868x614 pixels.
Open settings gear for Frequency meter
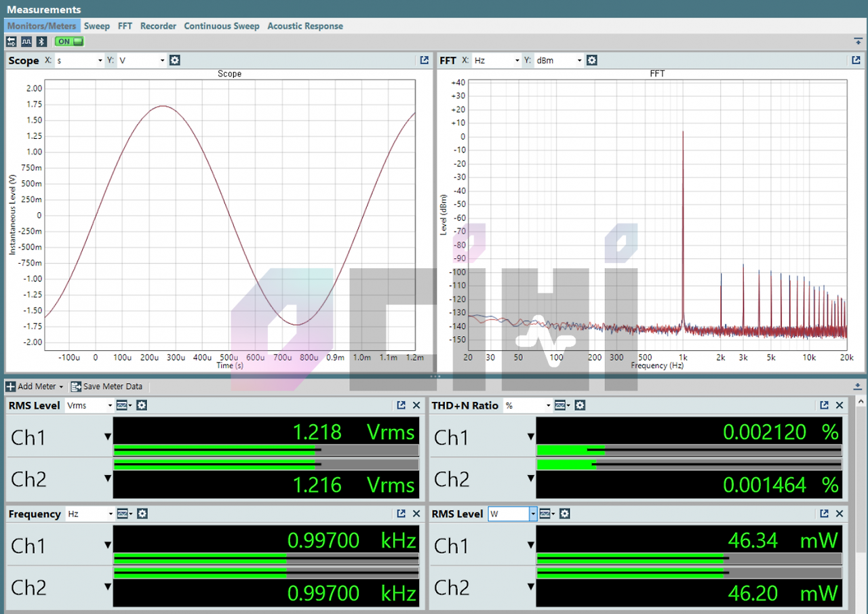coord(141,514)
